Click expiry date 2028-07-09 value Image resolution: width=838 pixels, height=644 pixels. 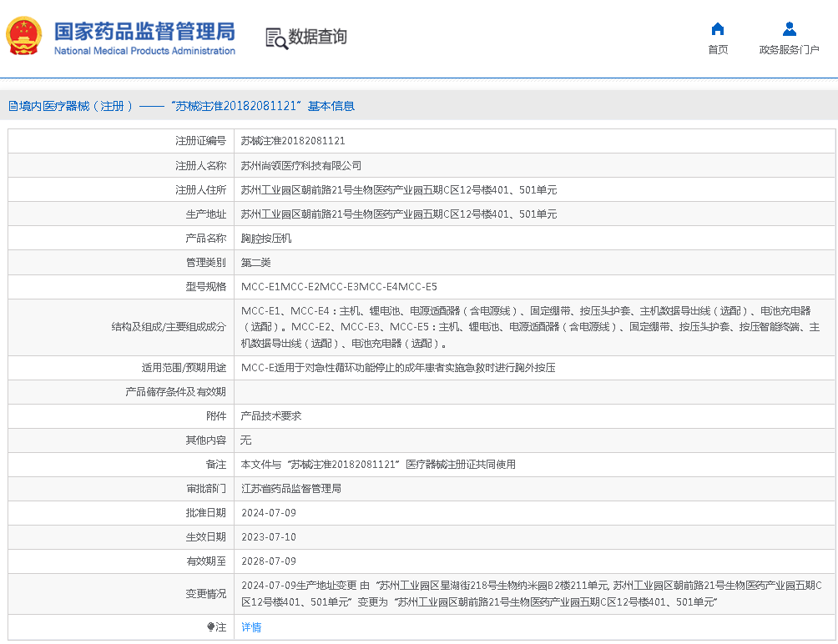click(x=269, y=561)
